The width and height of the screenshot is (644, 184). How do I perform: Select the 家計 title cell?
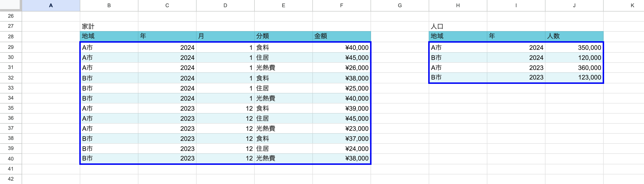[109, 26]
